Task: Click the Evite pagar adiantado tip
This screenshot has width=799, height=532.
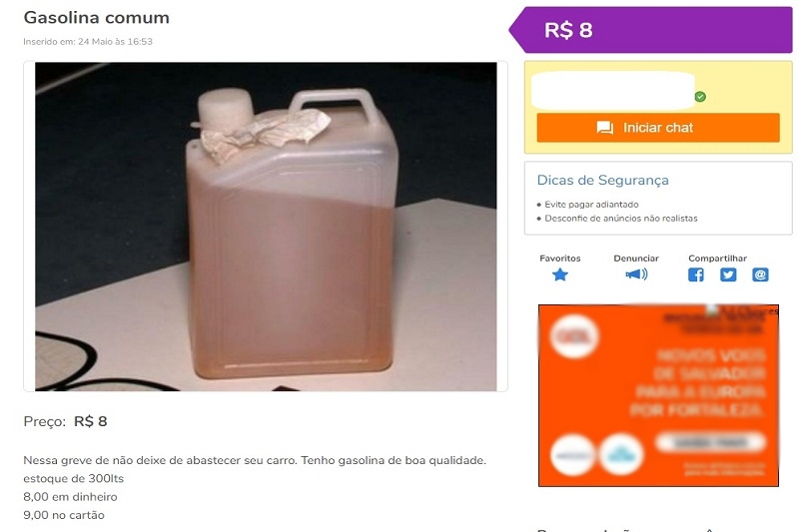Action: (x=591, y=205)
